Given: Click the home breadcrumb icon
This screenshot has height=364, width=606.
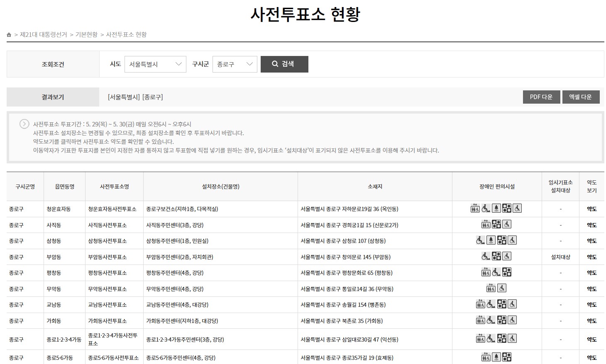Looking at the screenshot, I should tap(9, 35).
